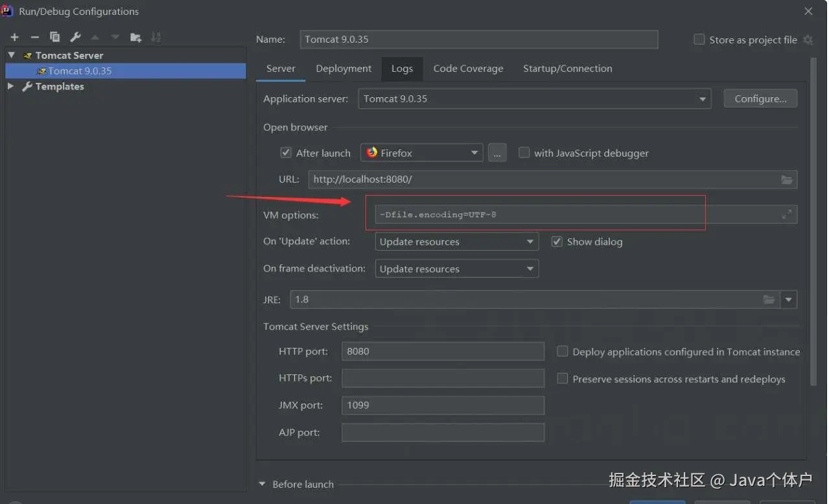Switch to the Startup/Connection tab
This screenshot has height=504, width=829.
[x=567, y=69]
